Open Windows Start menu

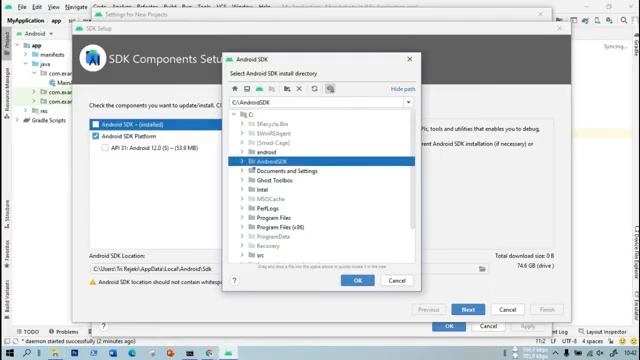click(x=9, y=353)
